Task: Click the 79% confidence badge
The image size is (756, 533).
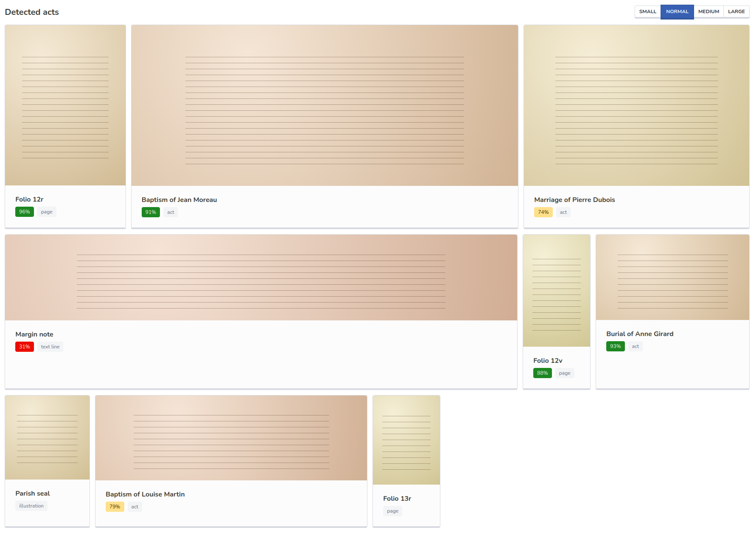Action: [x=115, y=507]
